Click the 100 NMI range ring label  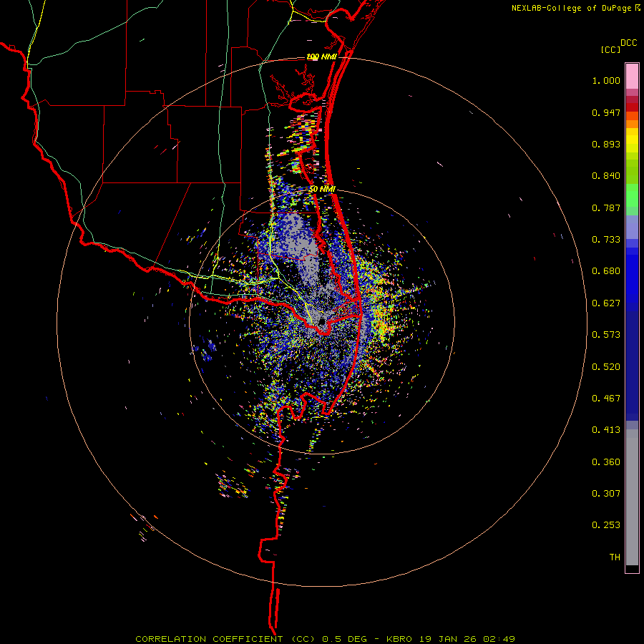pos(321,57)
